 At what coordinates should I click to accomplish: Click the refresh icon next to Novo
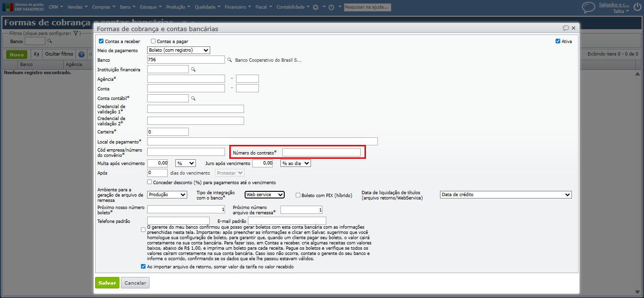click(36, 55)
